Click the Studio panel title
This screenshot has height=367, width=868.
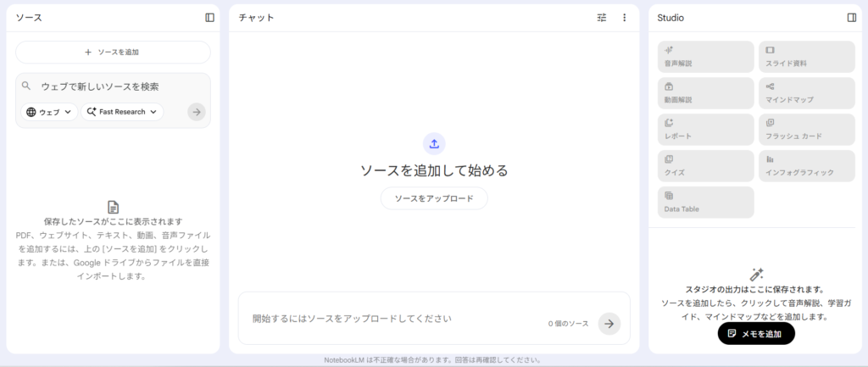[x=670, y=18]
